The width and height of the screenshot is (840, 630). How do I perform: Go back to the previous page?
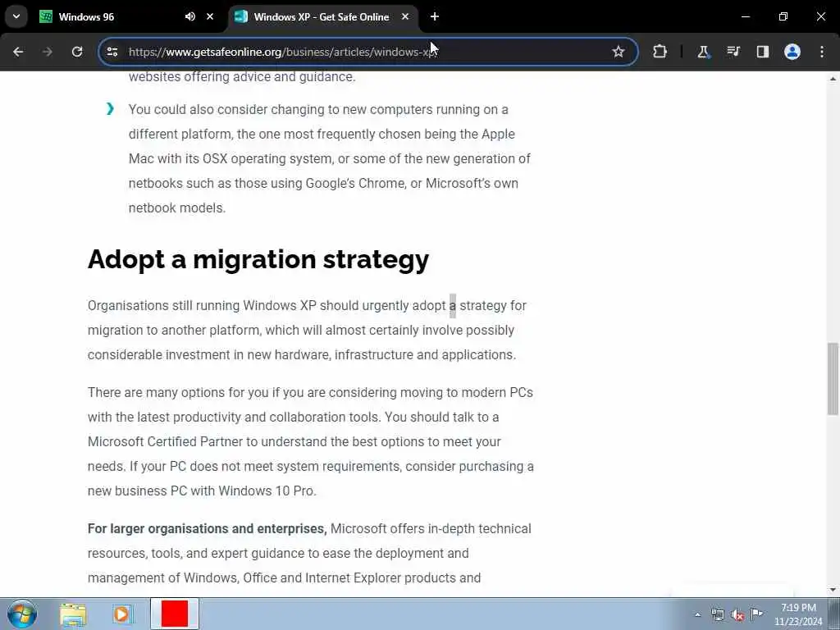(x=18, y=52)
